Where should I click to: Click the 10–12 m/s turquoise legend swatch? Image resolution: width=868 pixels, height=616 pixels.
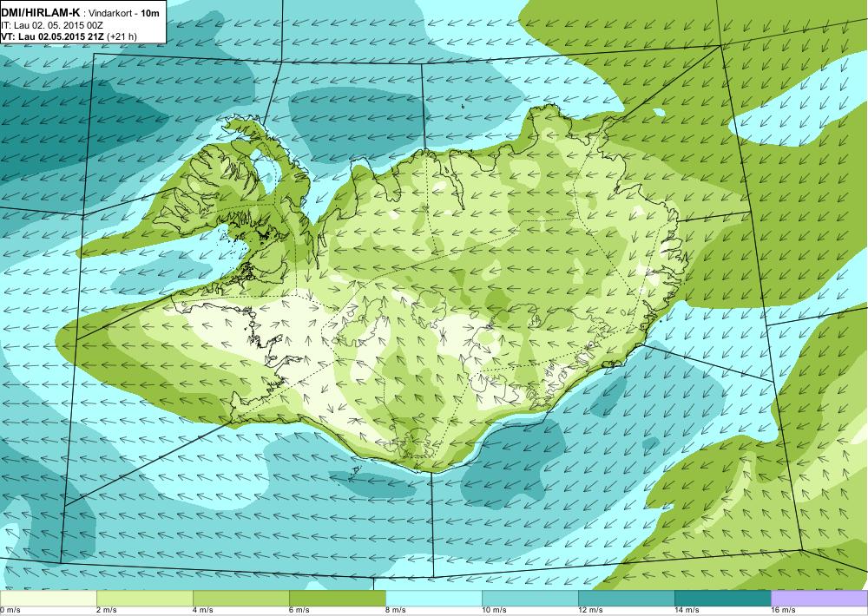529,598
